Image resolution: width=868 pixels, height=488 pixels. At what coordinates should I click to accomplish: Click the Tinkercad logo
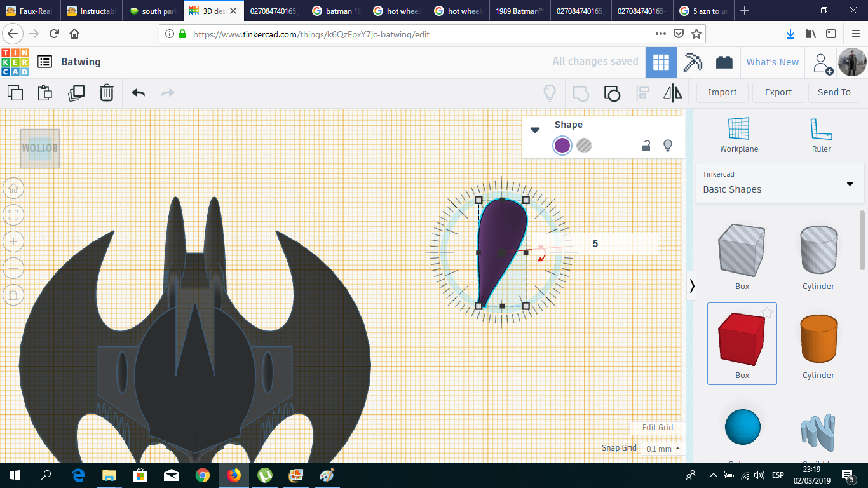click(15, 62)
